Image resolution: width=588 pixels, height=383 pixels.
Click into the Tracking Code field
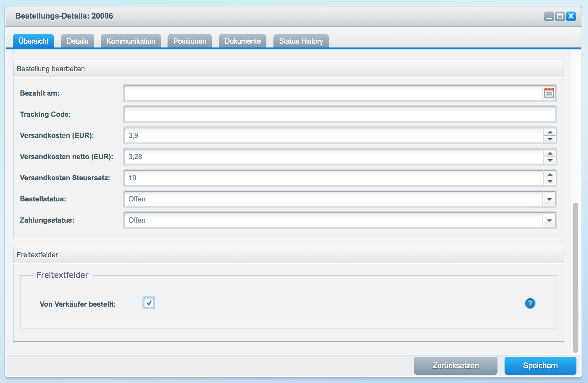(x=340, y=115)
